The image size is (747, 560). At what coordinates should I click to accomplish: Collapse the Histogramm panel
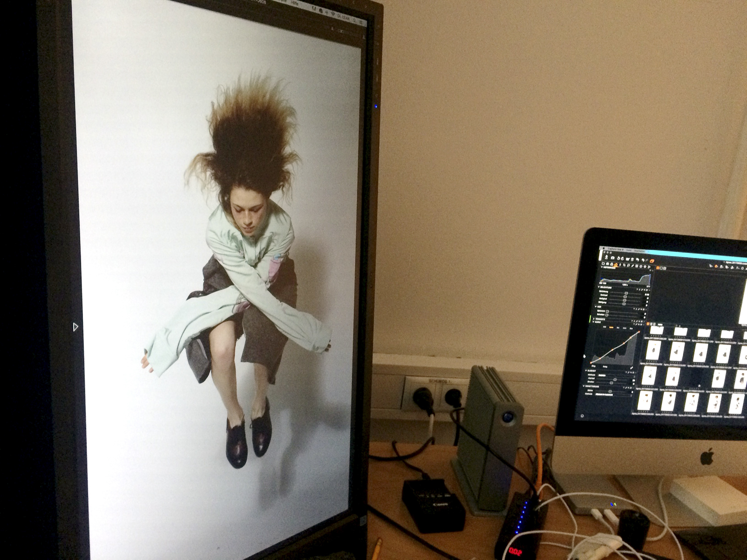coord(602,267)
